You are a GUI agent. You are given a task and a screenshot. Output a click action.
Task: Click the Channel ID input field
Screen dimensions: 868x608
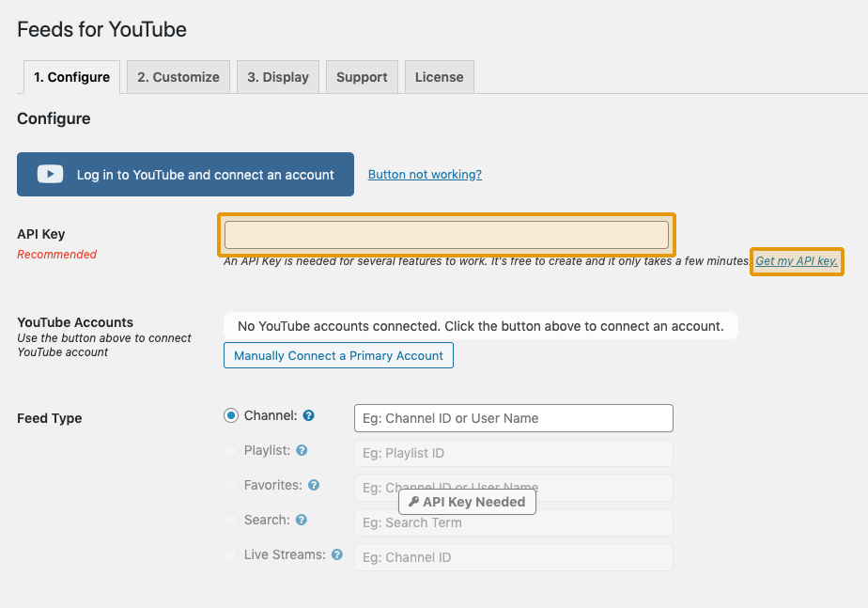513,417
